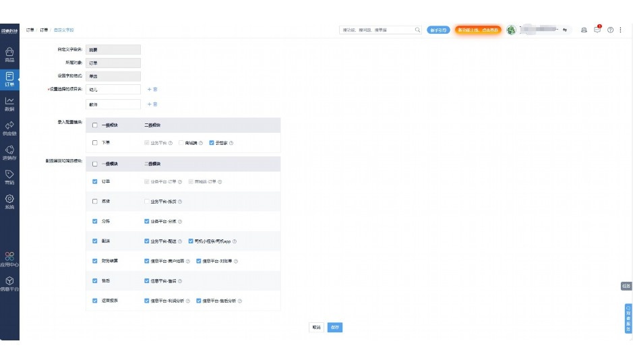Uncheck the 云管家 checkbox
Viewport: 633px width, 364px height.
(x=212, y=143)
